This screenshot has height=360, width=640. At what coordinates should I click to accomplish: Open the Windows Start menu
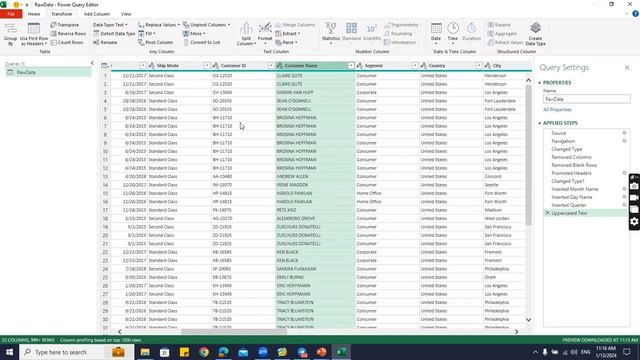(9, 352)
